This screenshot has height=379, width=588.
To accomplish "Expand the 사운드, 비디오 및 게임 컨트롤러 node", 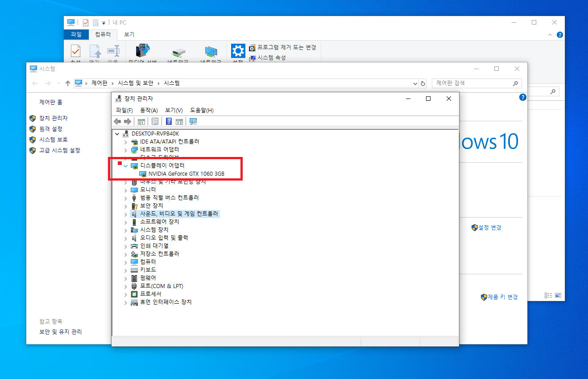I will (x=125, y=214).
